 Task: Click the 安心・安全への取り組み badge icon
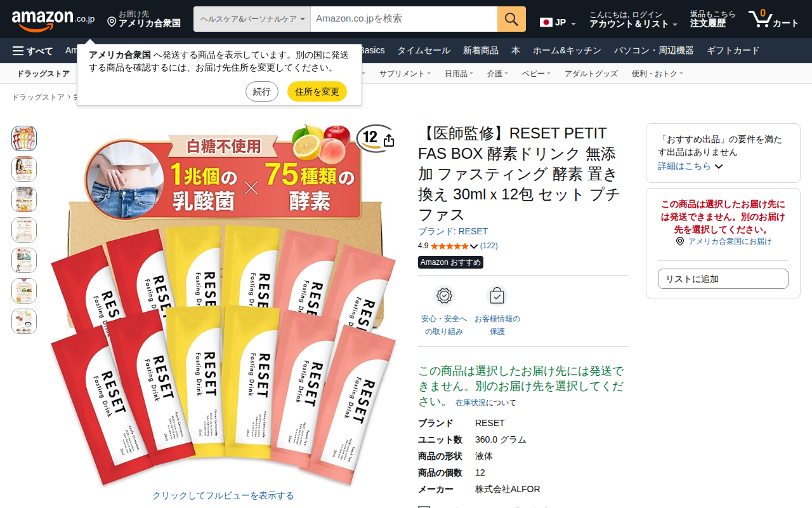[x=444, y=296]
